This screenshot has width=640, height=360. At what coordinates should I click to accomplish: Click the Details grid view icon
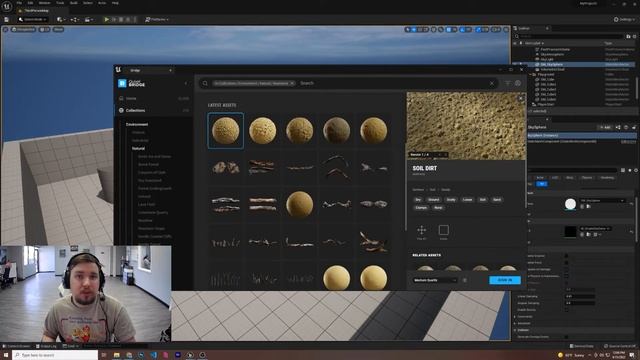point(623,170)
